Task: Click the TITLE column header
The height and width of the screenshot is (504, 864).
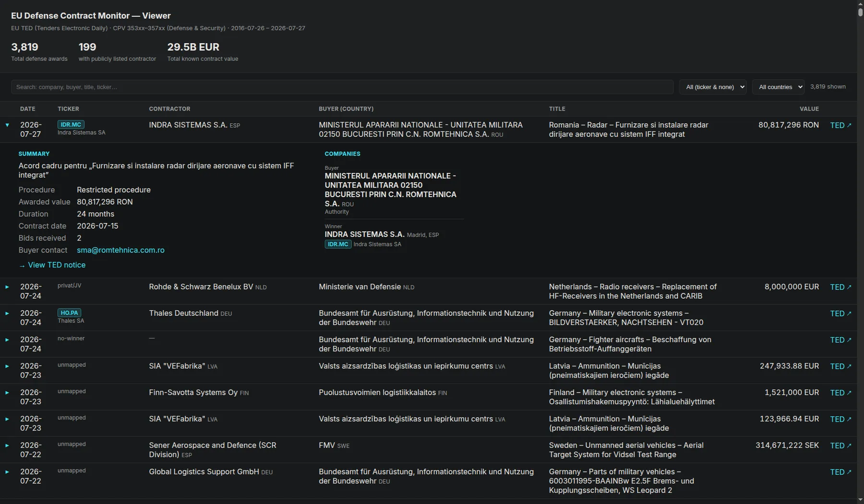Action: [x=557, y=109]
